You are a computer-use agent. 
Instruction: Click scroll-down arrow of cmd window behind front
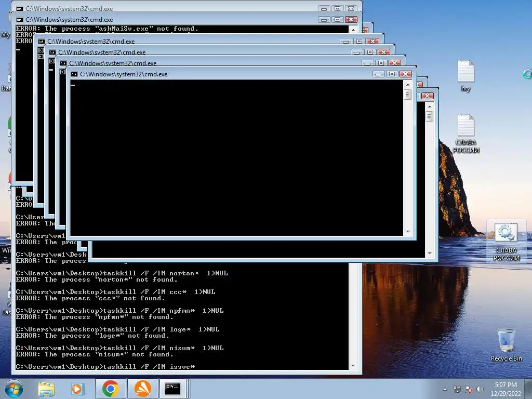(x=430, y=253)
